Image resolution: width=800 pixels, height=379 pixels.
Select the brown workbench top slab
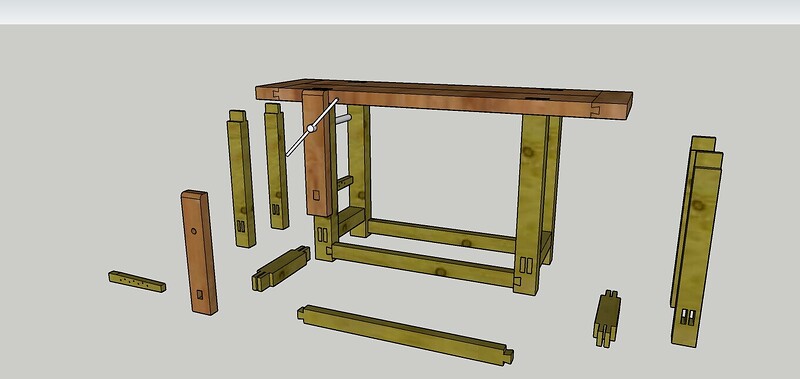pos(444,99)
